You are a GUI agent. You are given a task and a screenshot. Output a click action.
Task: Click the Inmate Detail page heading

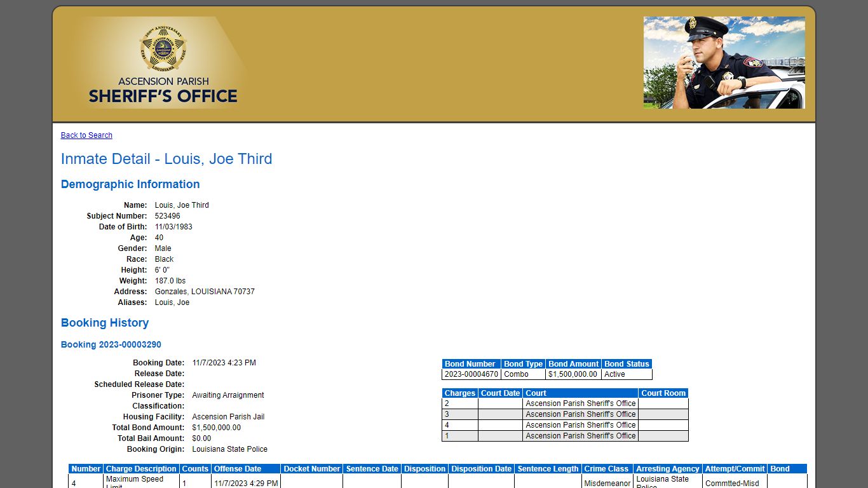[166, 159]
